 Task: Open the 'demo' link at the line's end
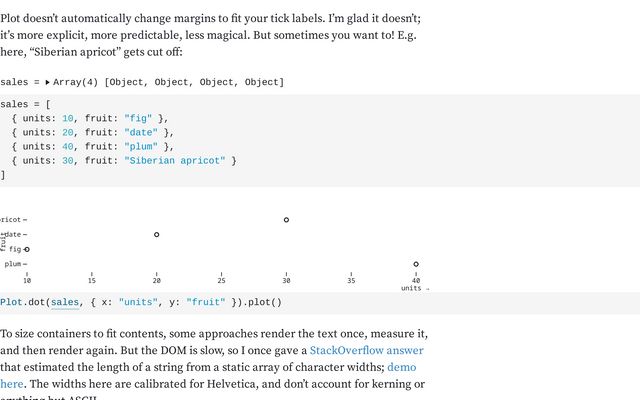pyautogui.click(x=402, y=367)
